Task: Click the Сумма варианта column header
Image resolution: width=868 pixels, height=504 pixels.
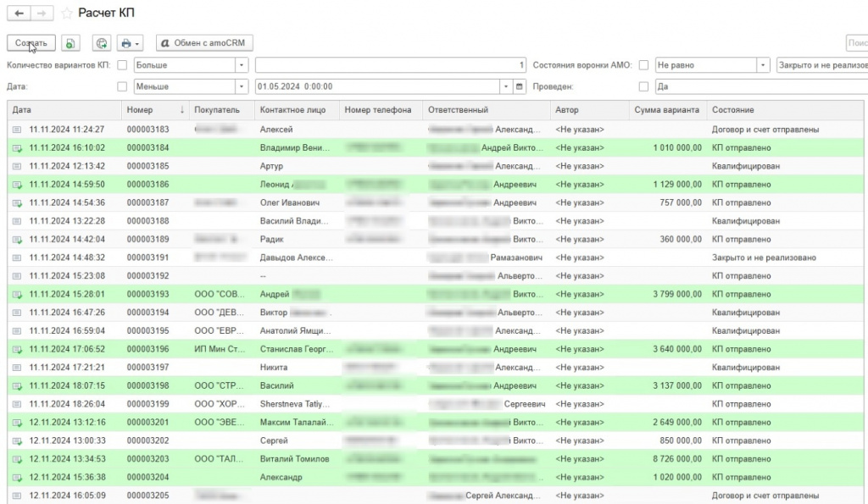Action: (666, 110)
